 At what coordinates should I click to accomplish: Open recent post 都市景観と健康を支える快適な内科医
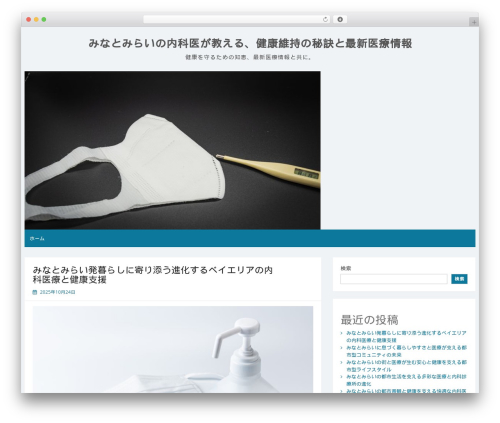pyautogui.click(x=406, y=391)
